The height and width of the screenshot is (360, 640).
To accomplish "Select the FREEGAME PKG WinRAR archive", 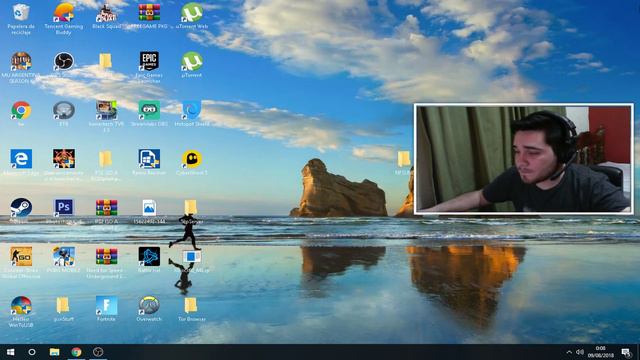I will click(x=149, y=13).
